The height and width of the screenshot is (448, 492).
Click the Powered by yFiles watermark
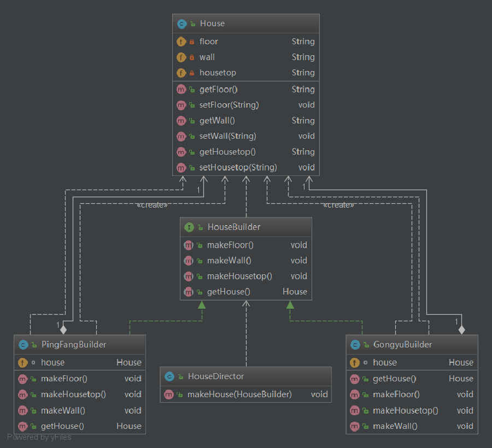pos(39,437)
